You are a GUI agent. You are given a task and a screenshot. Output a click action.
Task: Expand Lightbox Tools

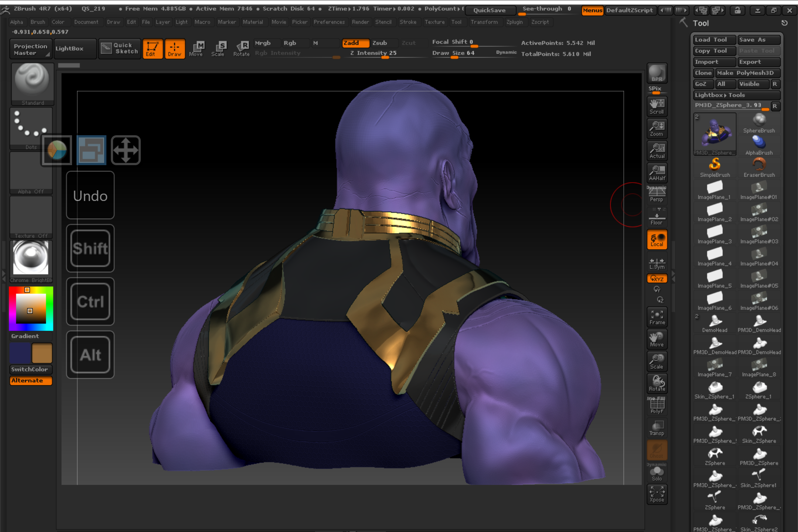[x=736, y=95]
